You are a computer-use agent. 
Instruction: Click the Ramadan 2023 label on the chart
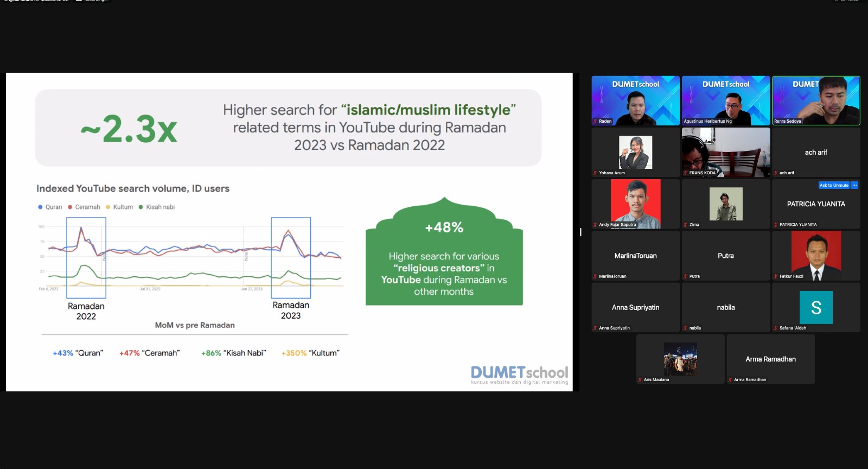pyautogui.click(x=291, y=310)
